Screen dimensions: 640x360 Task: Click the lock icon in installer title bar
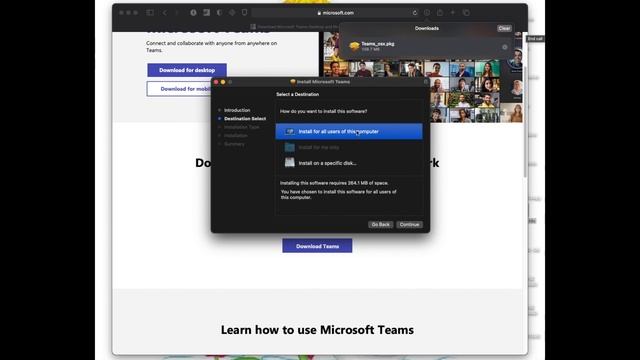pos(426,82)
